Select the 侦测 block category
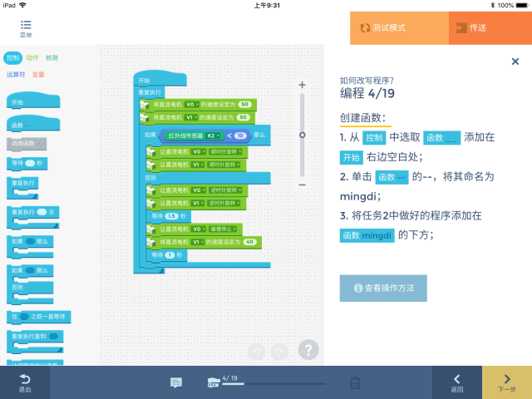 click(52, 58)
